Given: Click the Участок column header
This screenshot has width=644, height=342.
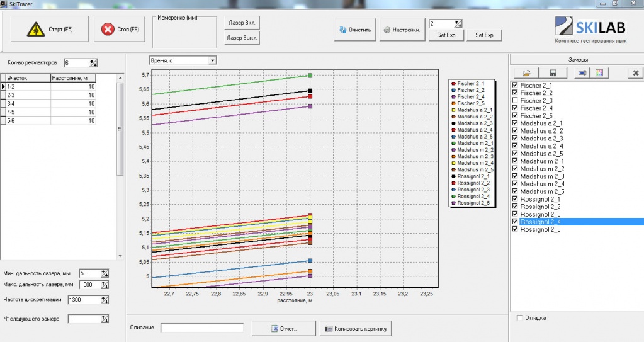Looking at the screenshot, I should 28,77.
